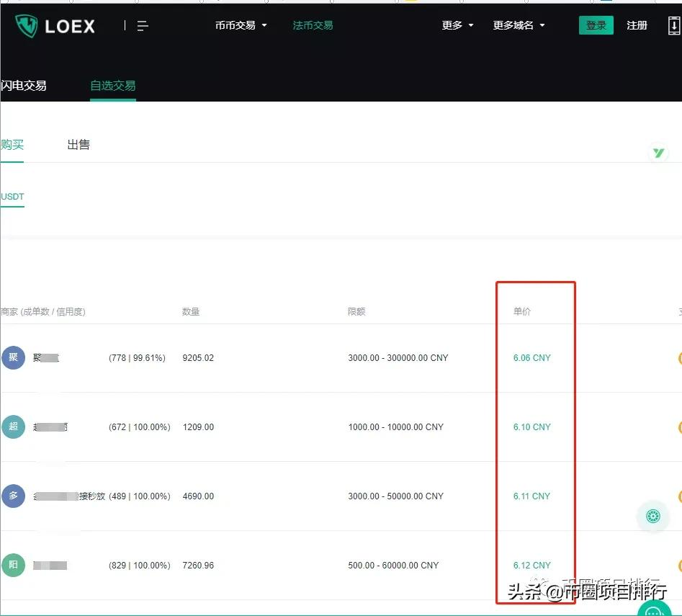Image resolution: width=682 pixels, height=616 pixels.
Task: Expand the 币币交易 dropdown menu
Action: coord(241,26)
